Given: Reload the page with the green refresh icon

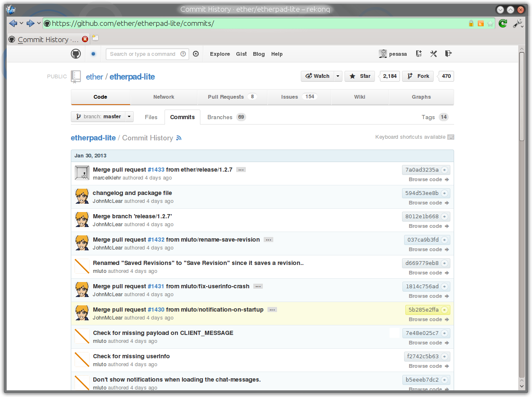Looking at the screenshot, I should 503,23.
